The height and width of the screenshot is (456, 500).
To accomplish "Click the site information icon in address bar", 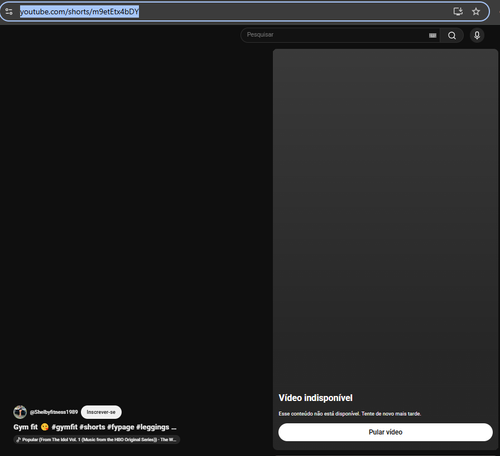I will [x=9, y=12].
